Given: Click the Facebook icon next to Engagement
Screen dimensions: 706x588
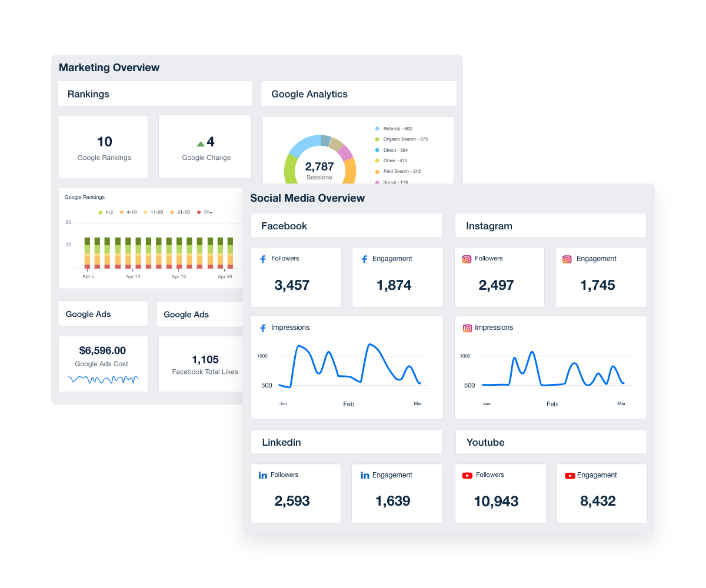Looking at the screenshot, I should click(364, 259).
